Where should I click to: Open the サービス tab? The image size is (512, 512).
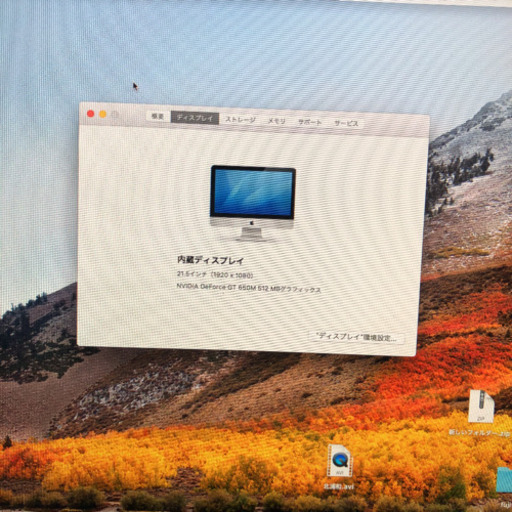(x=346, y=123)
